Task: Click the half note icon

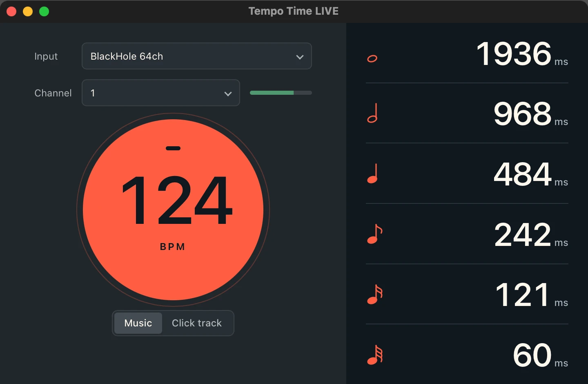Action: point(372,113)
